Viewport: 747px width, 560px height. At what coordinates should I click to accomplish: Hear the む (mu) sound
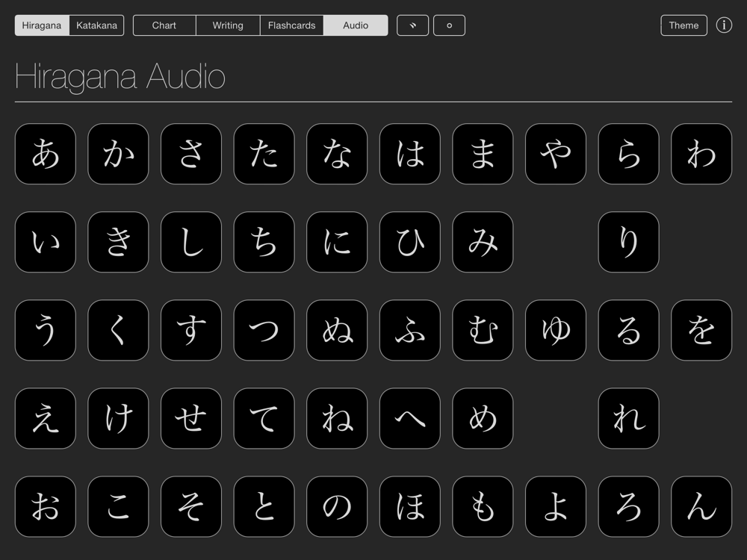483,330
